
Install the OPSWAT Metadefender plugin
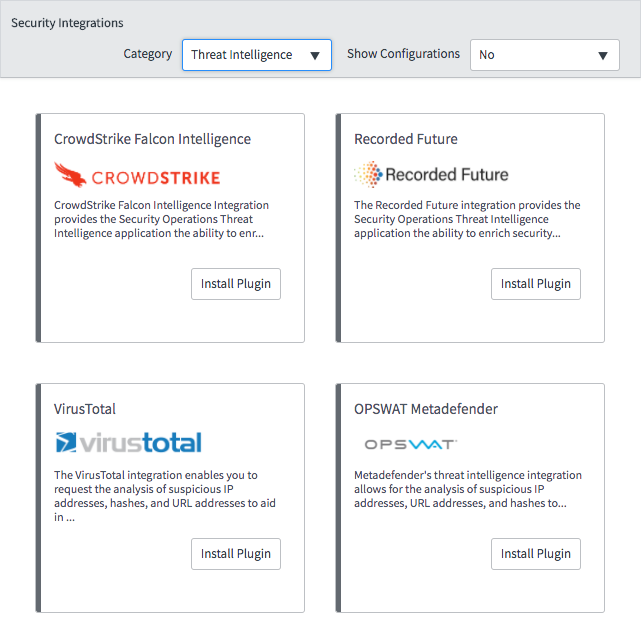536,553
